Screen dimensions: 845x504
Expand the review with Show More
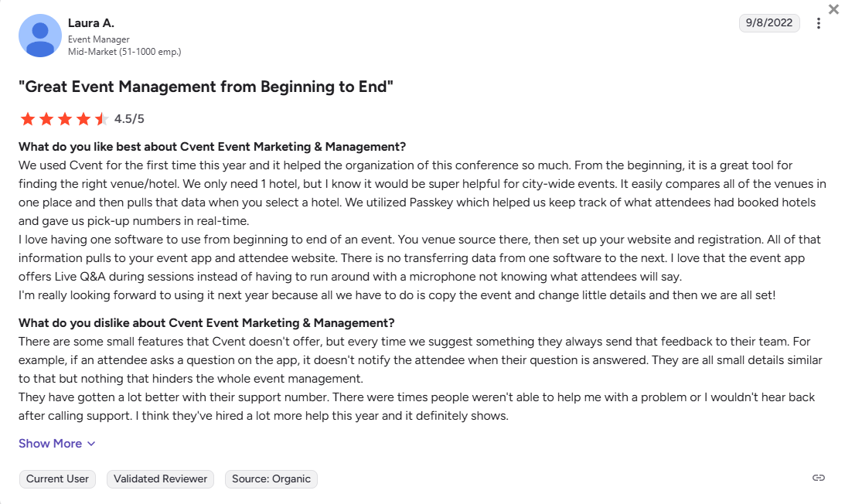point(50,444)
